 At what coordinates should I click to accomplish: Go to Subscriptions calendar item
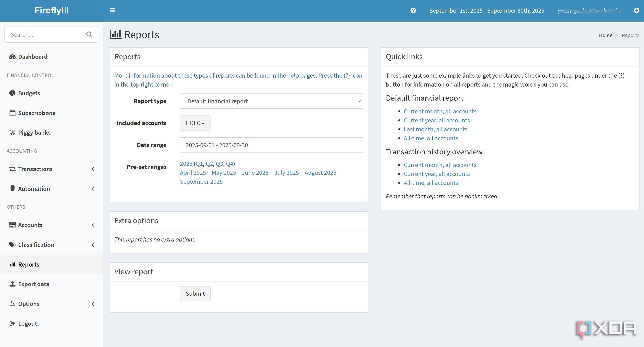[x=32, y=113]
